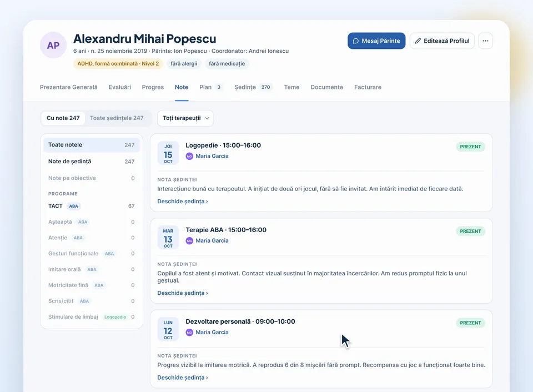Image resolution: width=533 pixels, height=392 pixels.
Task: Select Note de ședință category
Action: (x=92, y=162)
